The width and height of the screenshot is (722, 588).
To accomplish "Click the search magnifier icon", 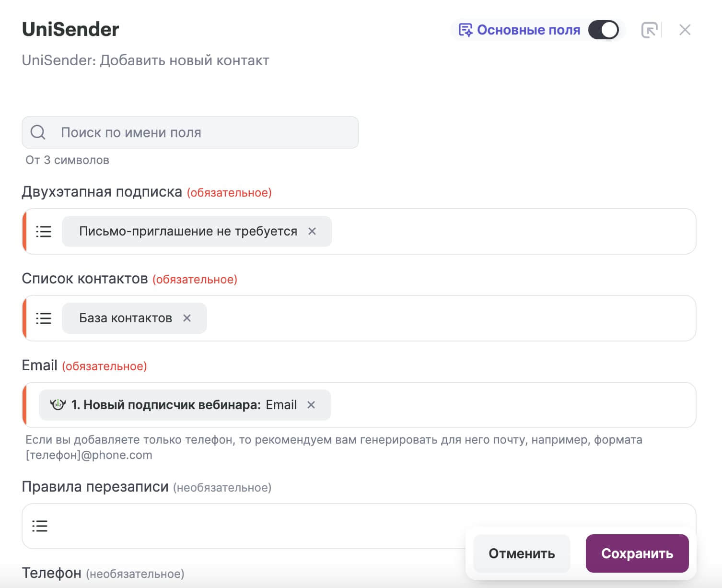I will pos(38,132).
